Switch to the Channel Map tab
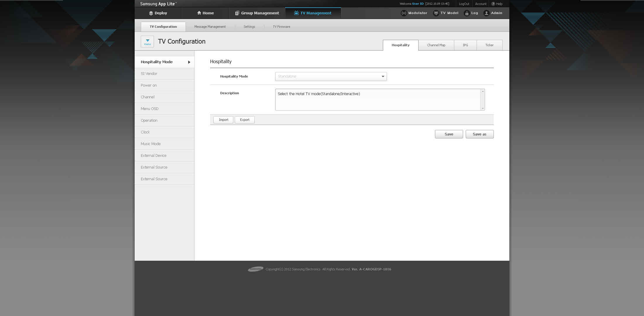The width and height of the screenshot is (644, 316). pyautogui.click(x=436, y=45)
